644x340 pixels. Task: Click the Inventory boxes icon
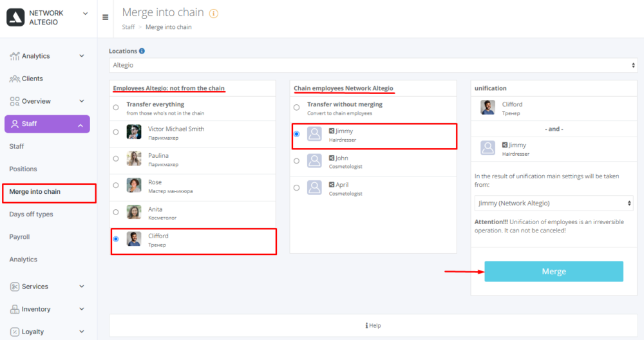(x=14, y=309)
